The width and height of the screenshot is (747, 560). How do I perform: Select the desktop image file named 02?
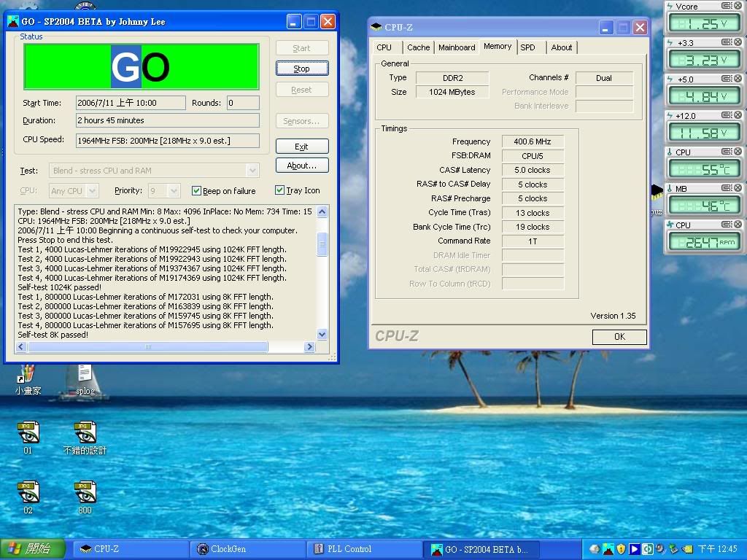coord(28,498)
